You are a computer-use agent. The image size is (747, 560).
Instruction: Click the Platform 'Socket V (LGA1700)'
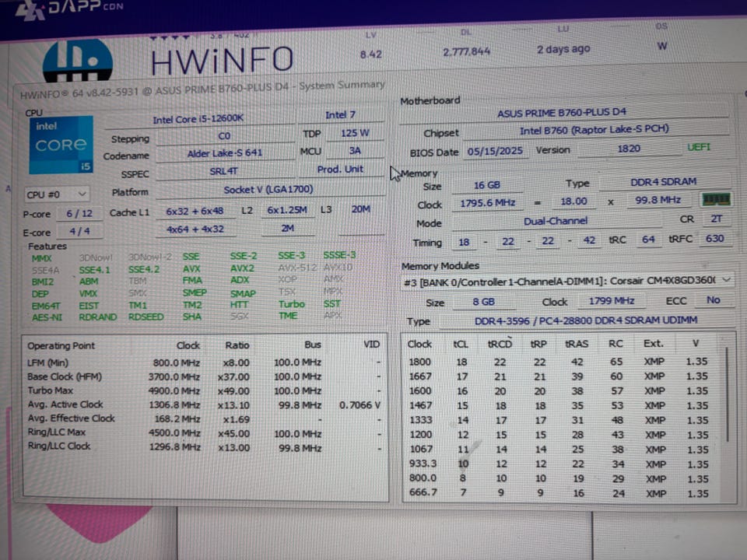click(268, 190)
